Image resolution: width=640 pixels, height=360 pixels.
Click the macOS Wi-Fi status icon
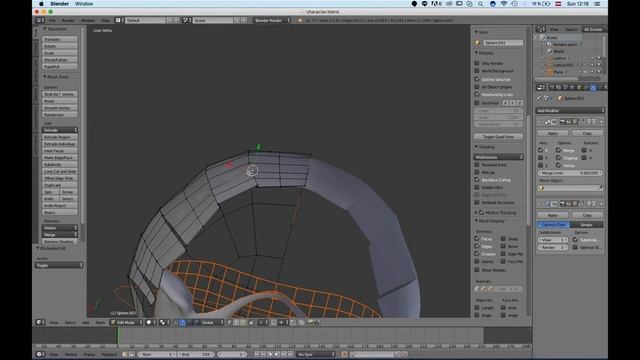pos(504,4)
